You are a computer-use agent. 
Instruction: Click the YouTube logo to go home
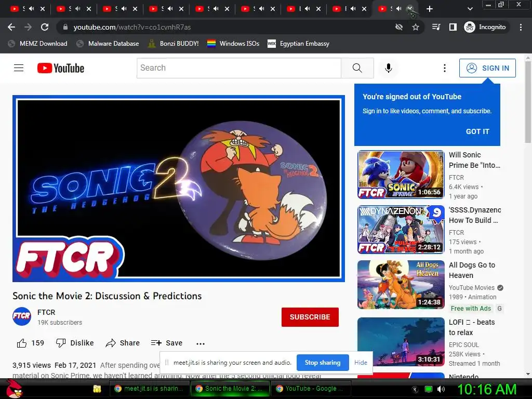point(61,68)
